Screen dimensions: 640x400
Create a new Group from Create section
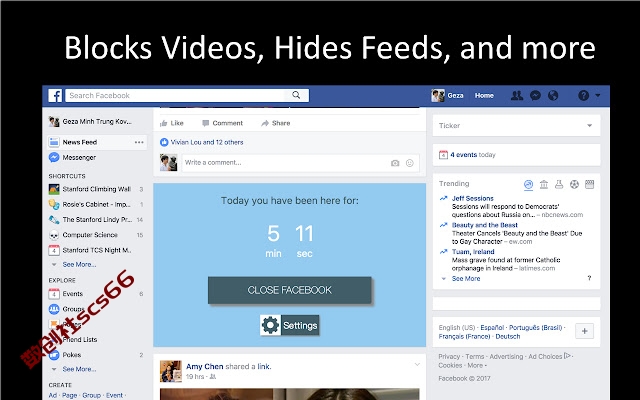tap(91, 395)
